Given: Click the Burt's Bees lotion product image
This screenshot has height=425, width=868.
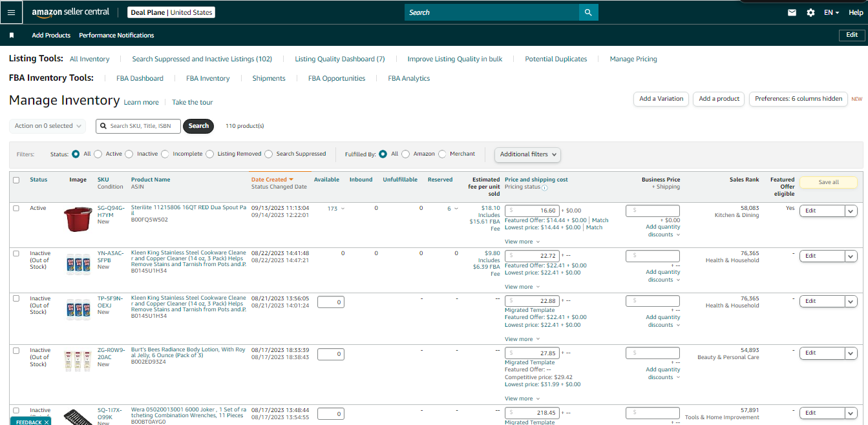Looking at the screenshot, I should coord(78,360).
